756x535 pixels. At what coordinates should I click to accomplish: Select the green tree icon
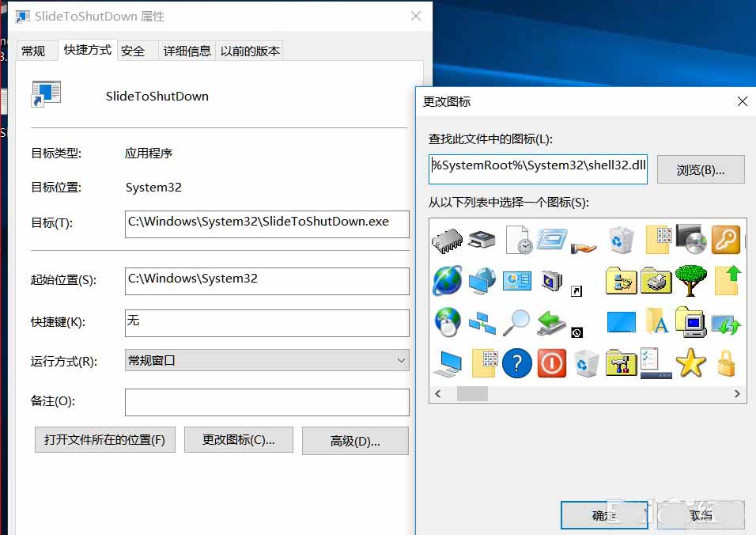pyautogui.click(x=692, y=280)
